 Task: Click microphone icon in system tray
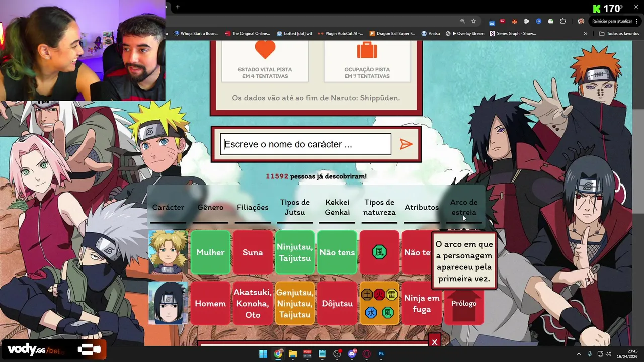pos(590,354)
